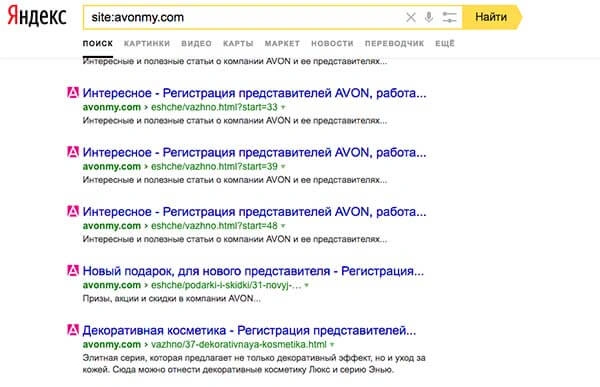
Task: Switch to the Новости tab
Action: coord(332,44)
